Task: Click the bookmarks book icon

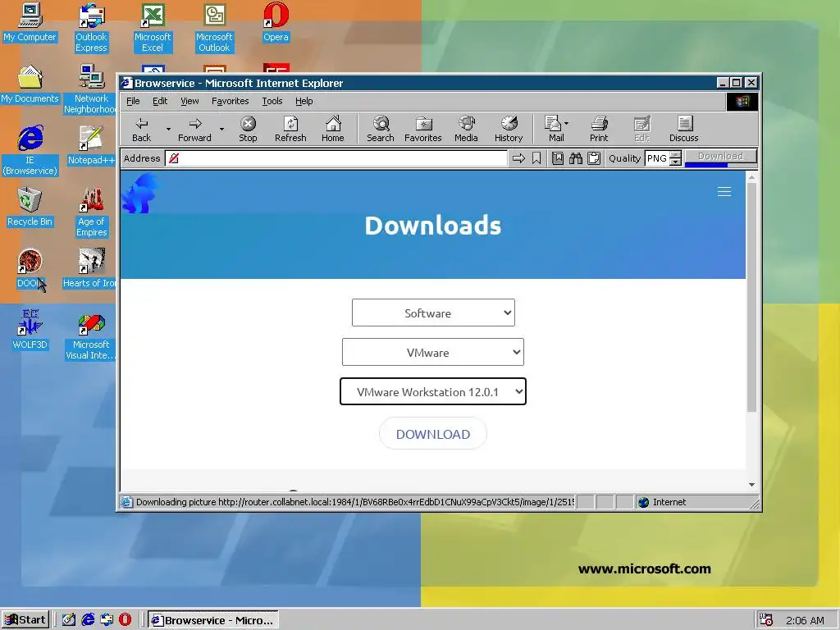Action: [x=558, y=158]
